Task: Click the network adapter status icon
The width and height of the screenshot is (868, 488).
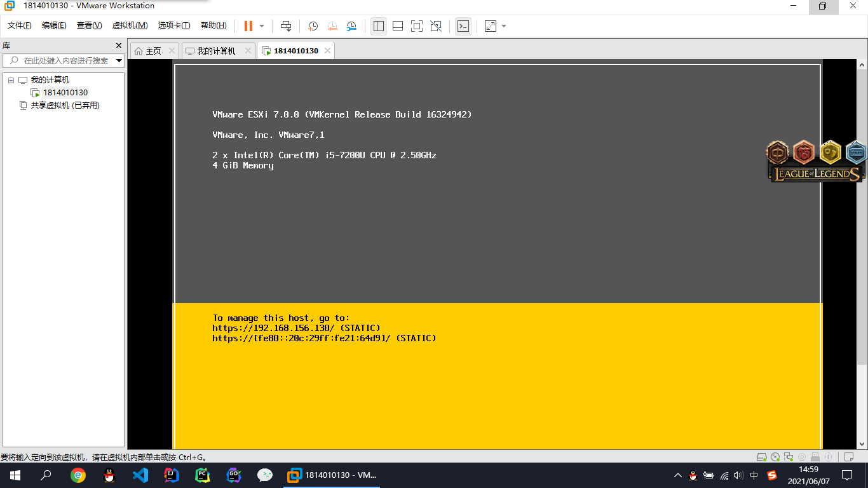Action: 789,457
